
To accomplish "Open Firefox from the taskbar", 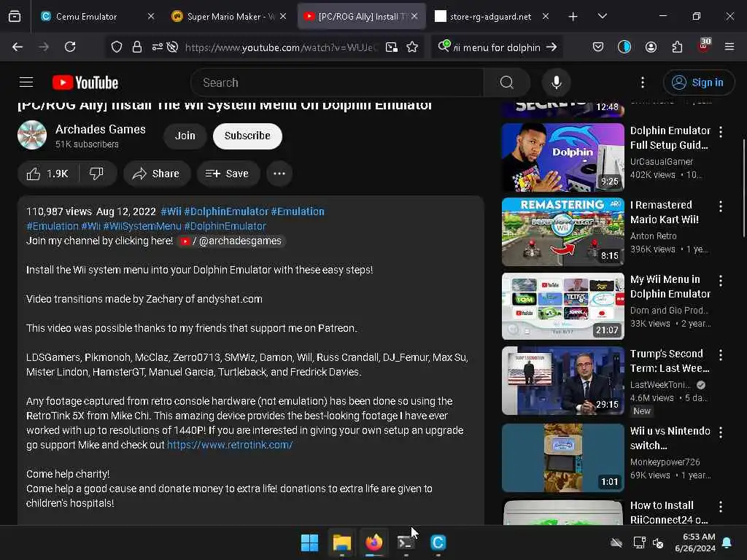I will pyautogui.click(x=374, y=542).
